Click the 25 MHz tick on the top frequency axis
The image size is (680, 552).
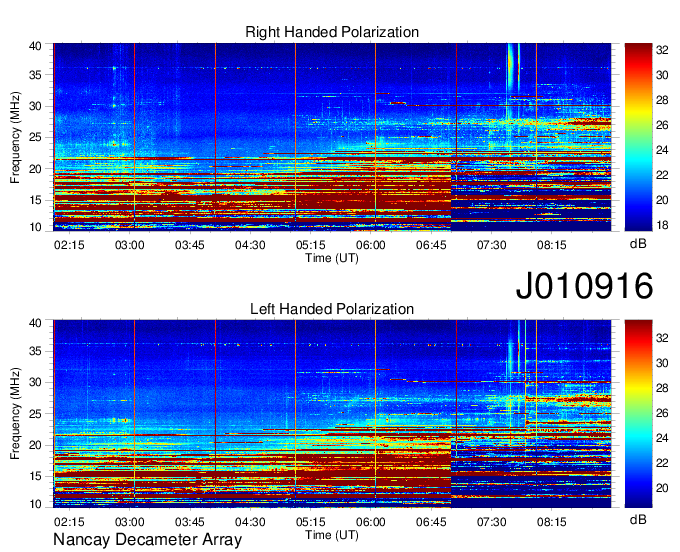(35, 137)
